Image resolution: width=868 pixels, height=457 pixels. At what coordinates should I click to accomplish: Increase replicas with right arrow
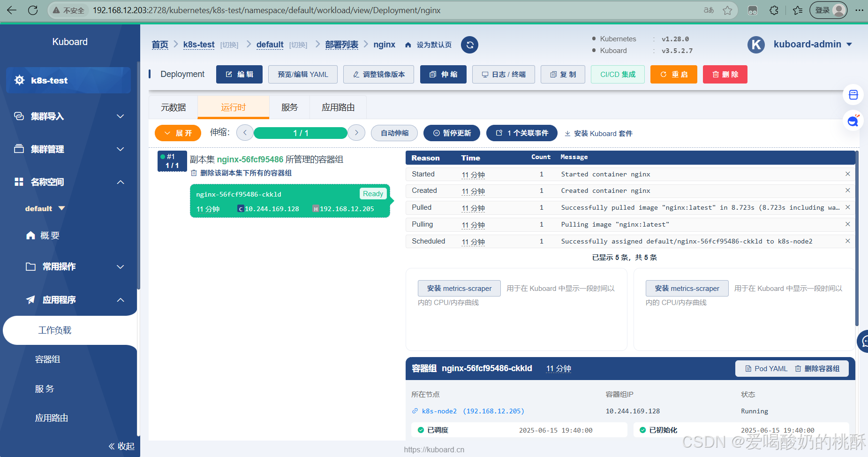point(356,133)
